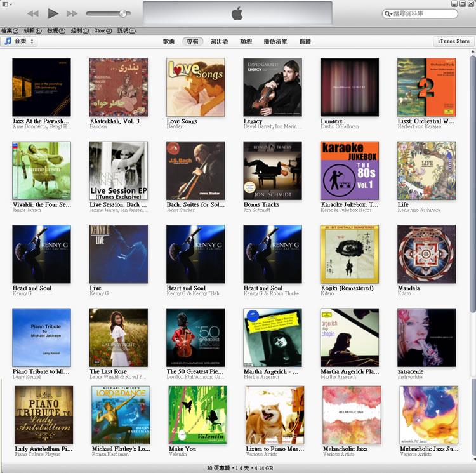
Task: Select the Piano Tribute to Michael Jackson cover
Action: coord(42,338)
